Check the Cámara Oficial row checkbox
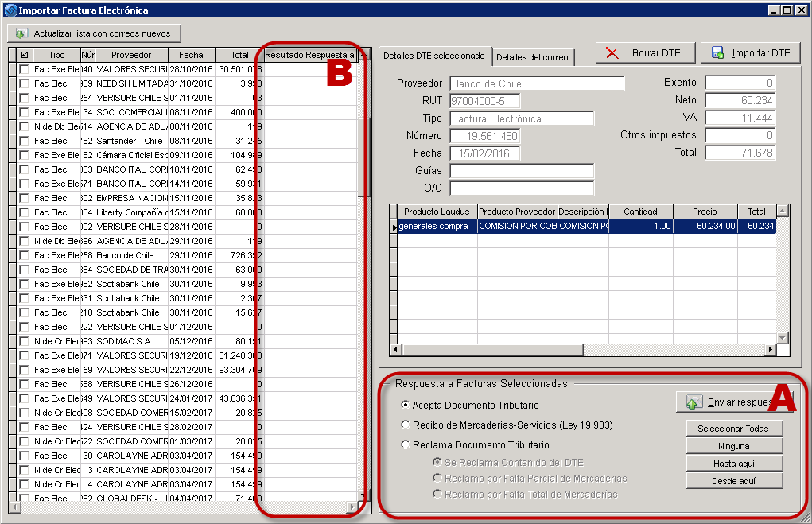Image resolution: width=812 pixels, height=524 pixels. (x=24, y=155)
